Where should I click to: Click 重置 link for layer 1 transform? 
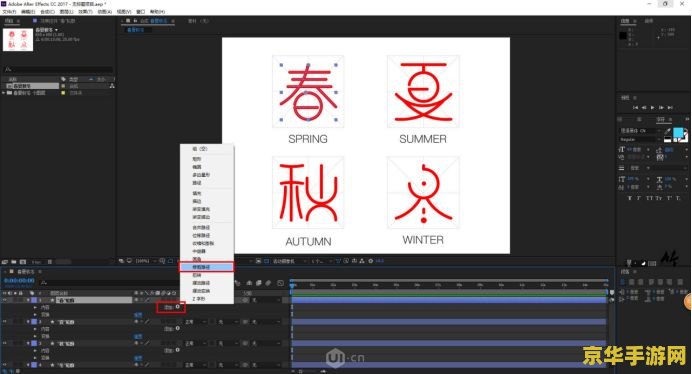tap(138, 315)
